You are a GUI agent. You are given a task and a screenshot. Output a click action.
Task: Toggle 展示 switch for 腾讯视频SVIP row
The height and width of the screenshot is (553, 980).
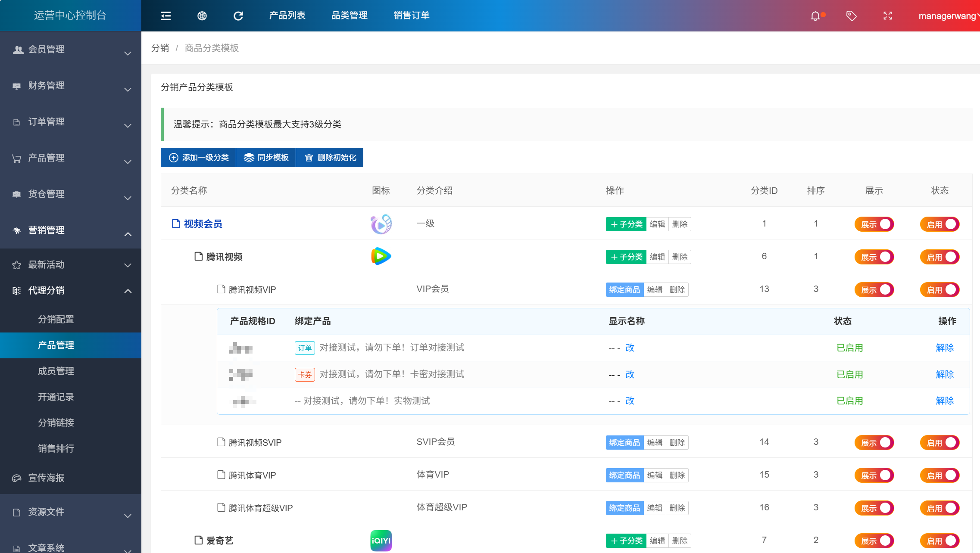click(x=874, y=443)
